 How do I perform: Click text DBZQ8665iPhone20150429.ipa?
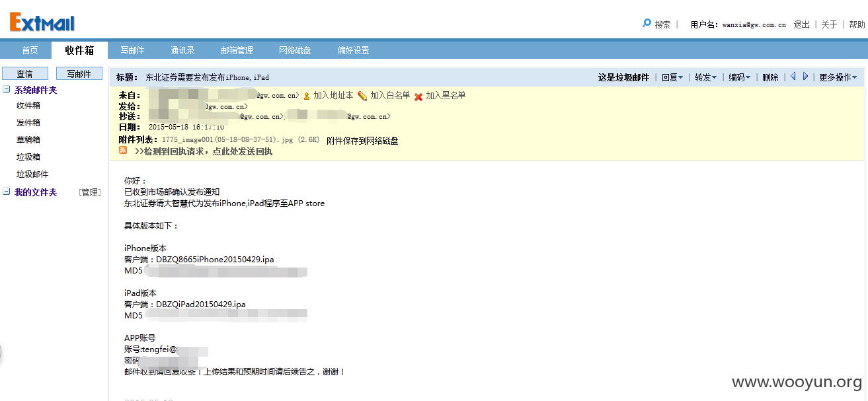tap(215, 260)
